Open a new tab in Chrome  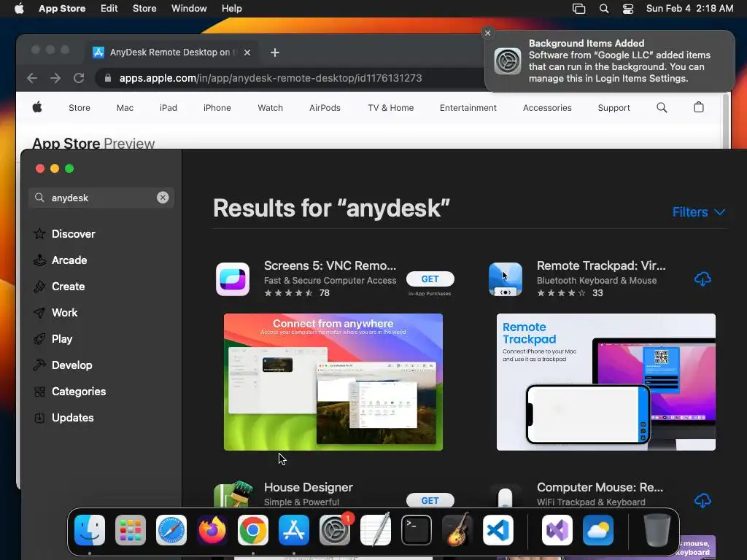[x=275, y=52]
